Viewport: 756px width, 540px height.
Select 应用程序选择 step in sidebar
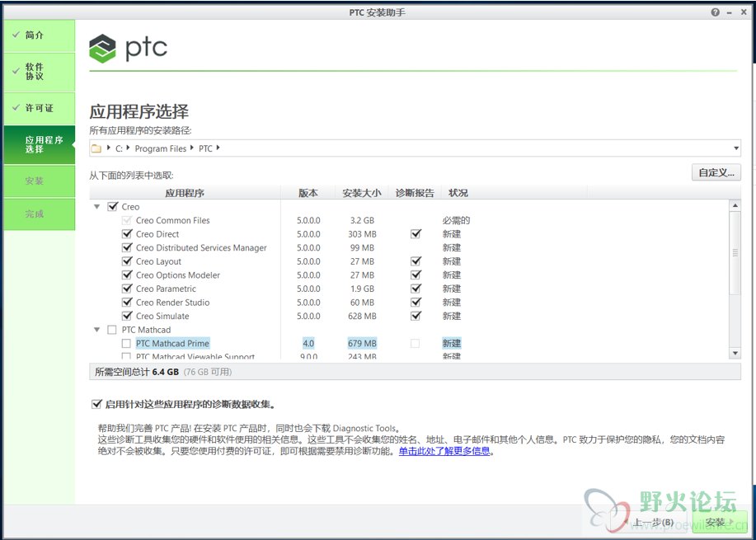[x=40, y=144]
